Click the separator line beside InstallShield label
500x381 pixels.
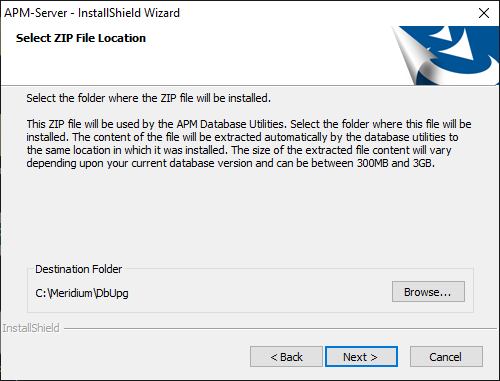coord(280,329)
